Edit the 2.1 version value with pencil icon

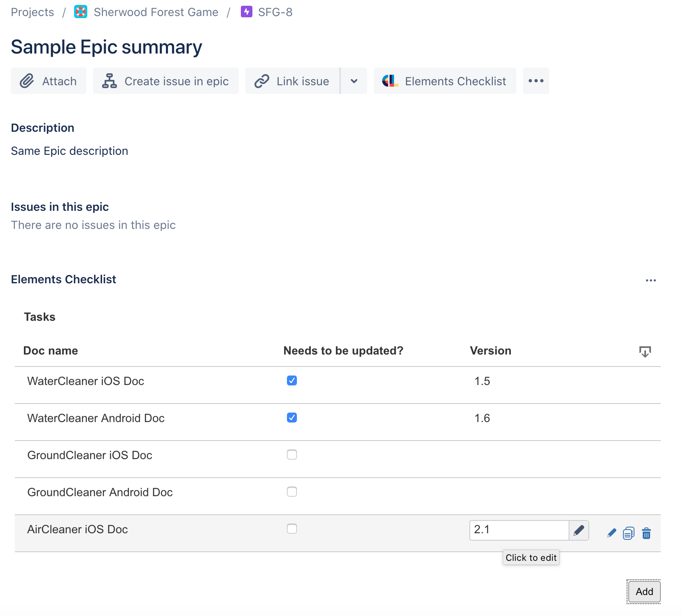coord(578,531)
